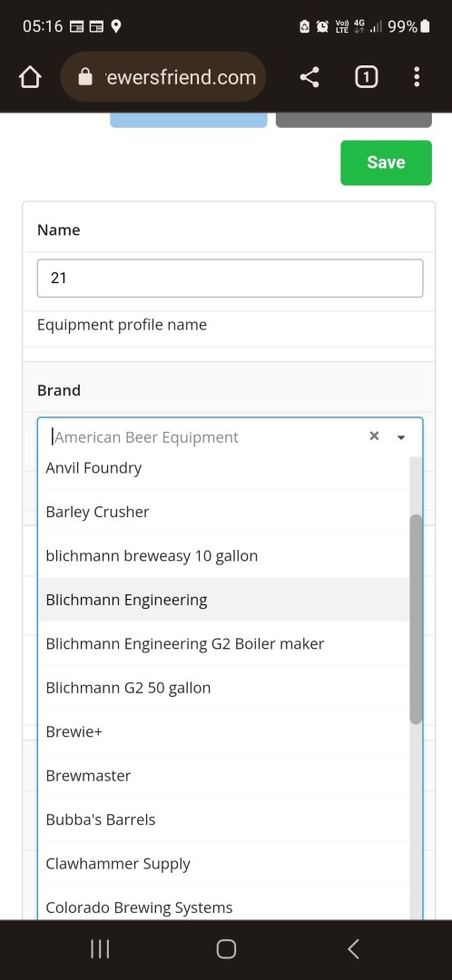This screenshot has width=452, height=980.
Task: Select Blichmann G2 50 gallon
Action: click(x=223, y=688)
